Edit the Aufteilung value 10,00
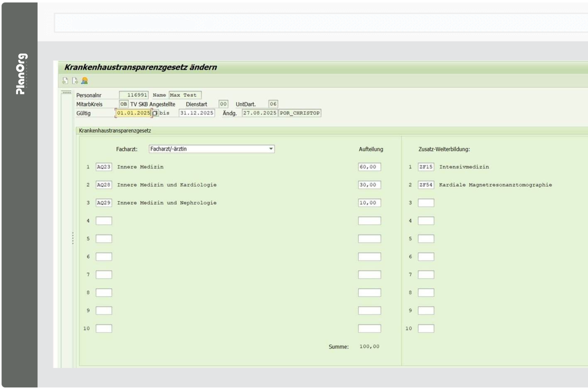This screenshot has height=391, width=588. pos(369,203)
